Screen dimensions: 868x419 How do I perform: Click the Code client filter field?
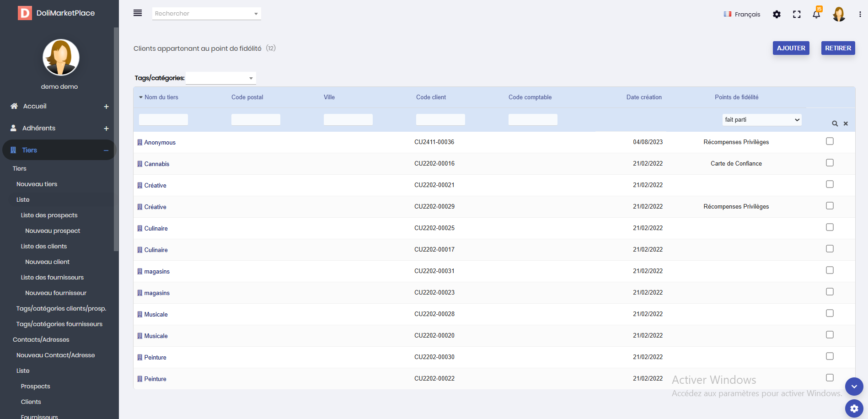tap(440, 120)
